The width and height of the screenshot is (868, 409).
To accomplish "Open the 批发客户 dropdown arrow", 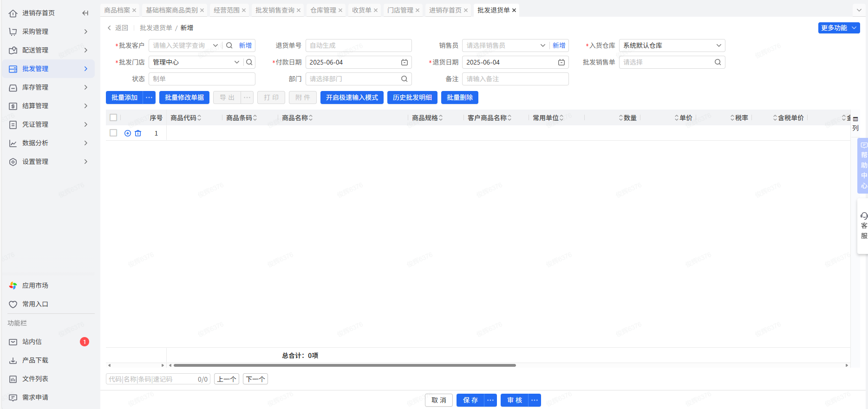I will coord(215,45).
